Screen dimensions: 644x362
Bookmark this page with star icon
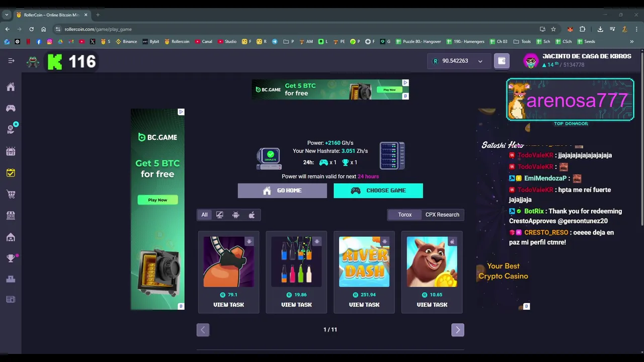553,29
